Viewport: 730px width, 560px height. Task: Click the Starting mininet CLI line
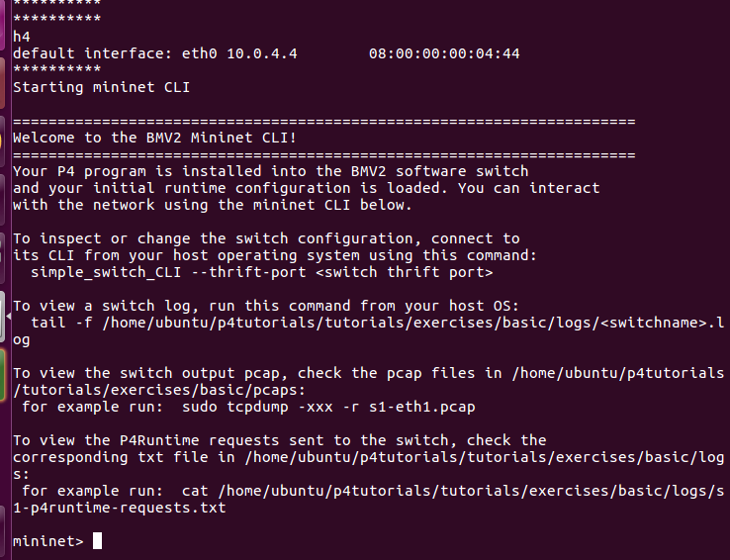(102, 87)
